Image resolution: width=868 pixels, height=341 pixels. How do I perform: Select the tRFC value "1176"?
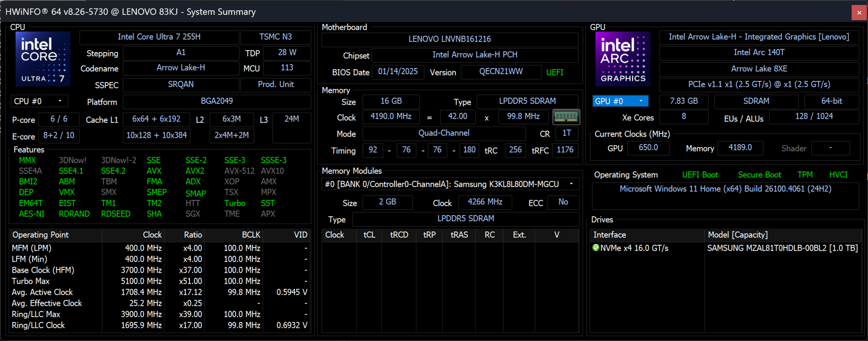tap(565, 150)
